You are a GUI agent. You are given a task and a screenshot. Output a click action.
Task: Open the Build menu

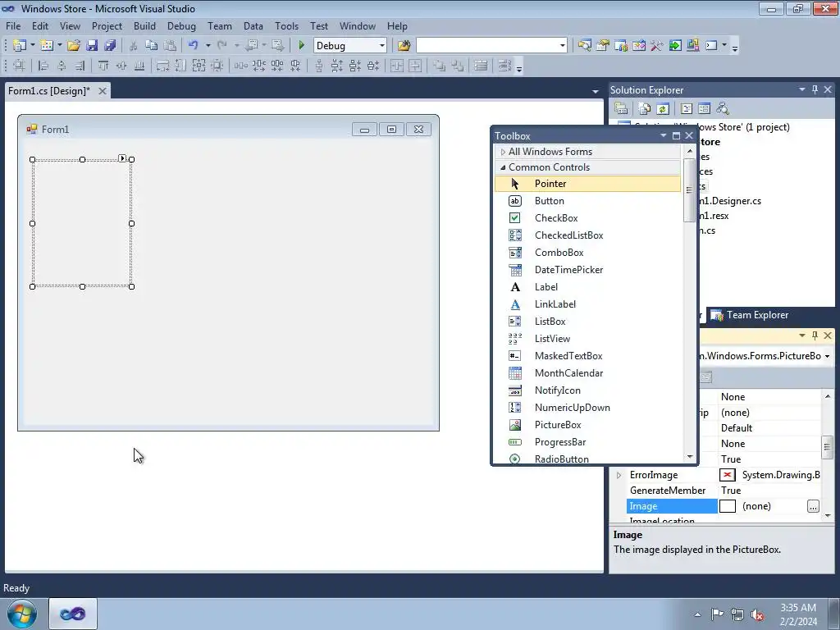(x=144, y=26)
